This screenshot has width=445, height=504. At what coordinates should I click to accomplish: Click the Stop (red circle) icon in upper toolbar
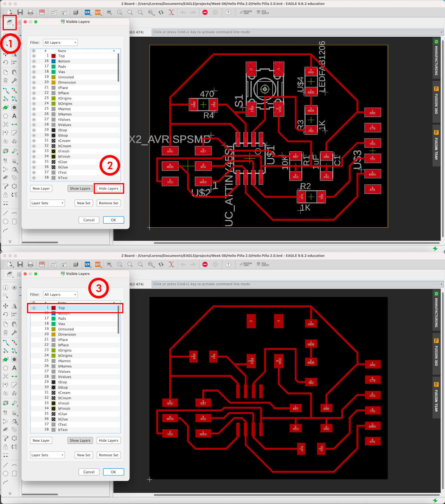(205, 12)
